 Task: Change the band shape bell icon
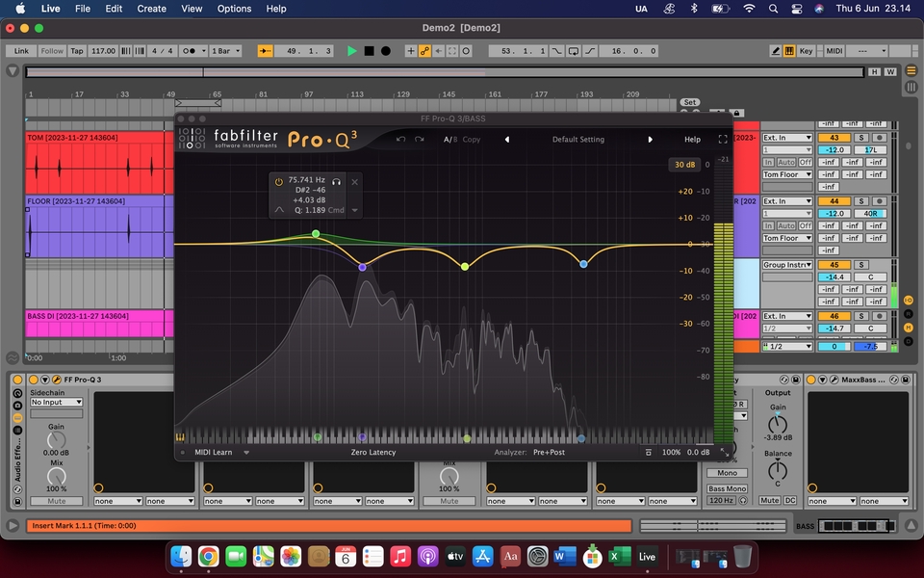[x=279, y=210]
